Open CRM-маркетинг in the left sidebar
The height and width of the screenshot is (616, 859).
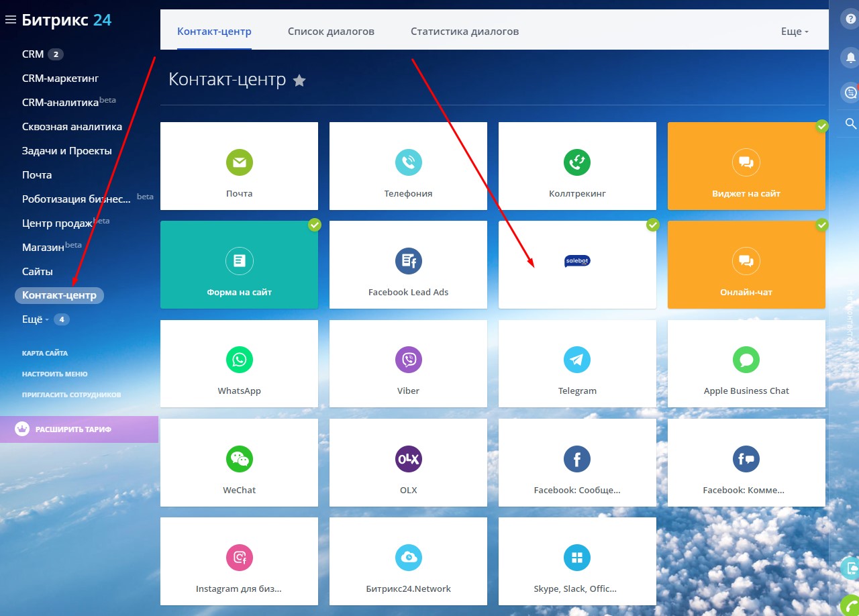coord(60,79)
